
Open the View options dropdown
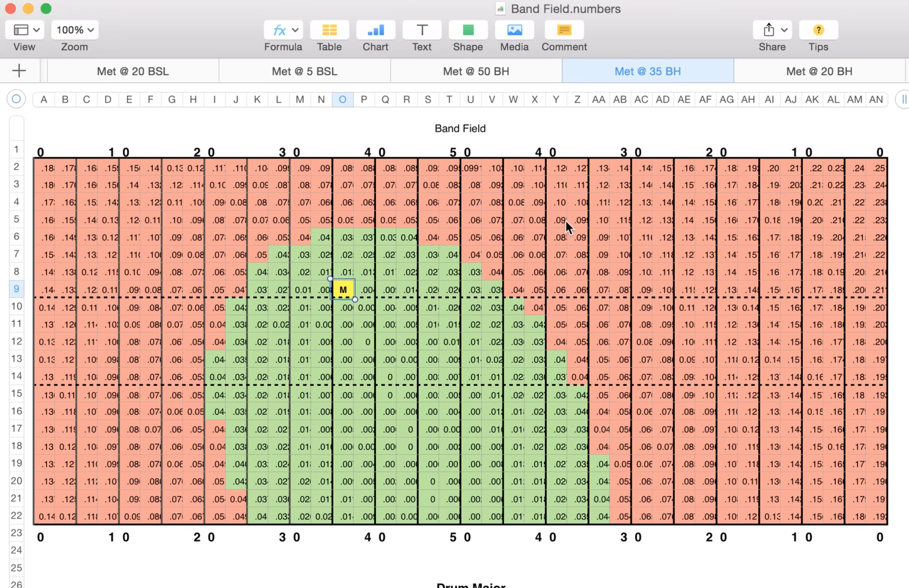pos(24,30)
